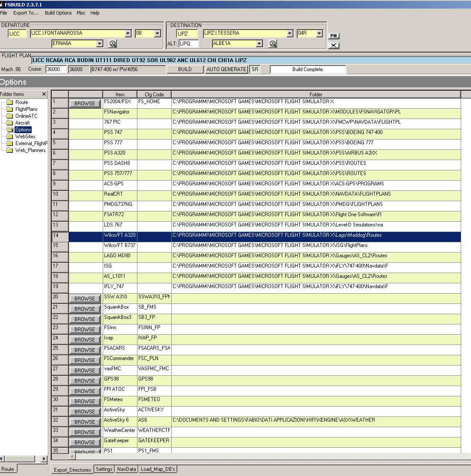Click BROWSE for FS2004/FSX row
The image size is (471, 476).
tap(85, 104)
